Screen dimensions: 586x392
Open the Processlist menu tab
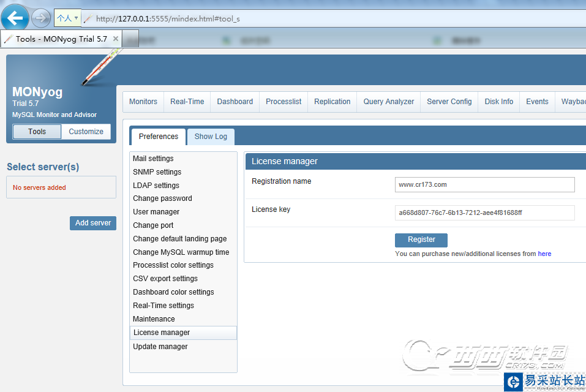pyautogui.click(x=284, y=102)
